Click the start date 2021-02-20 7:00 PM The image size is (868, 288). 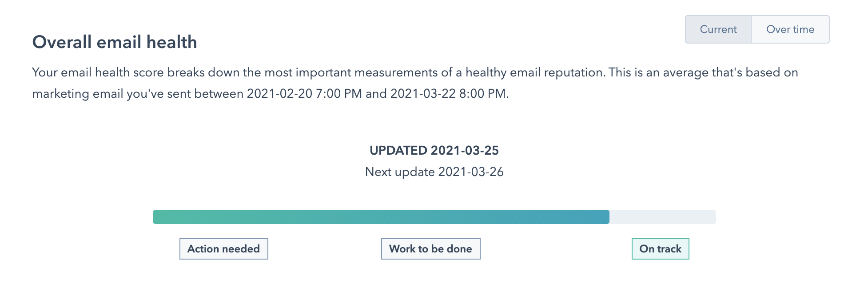coord(304,94)
